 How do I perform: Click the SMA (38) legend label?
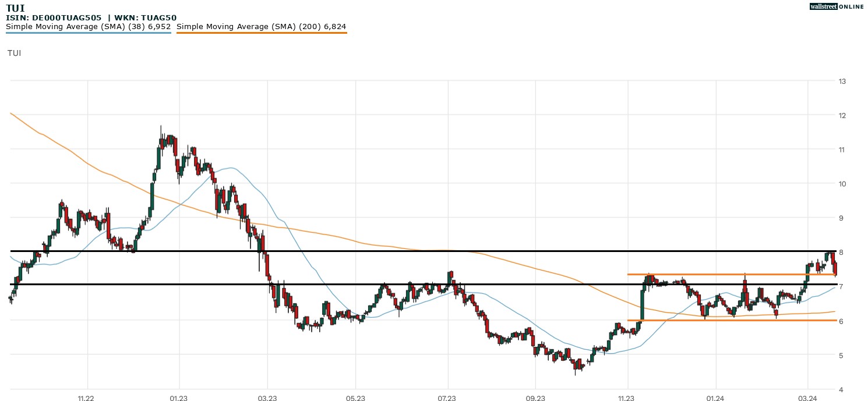click(x=89, y=27)
